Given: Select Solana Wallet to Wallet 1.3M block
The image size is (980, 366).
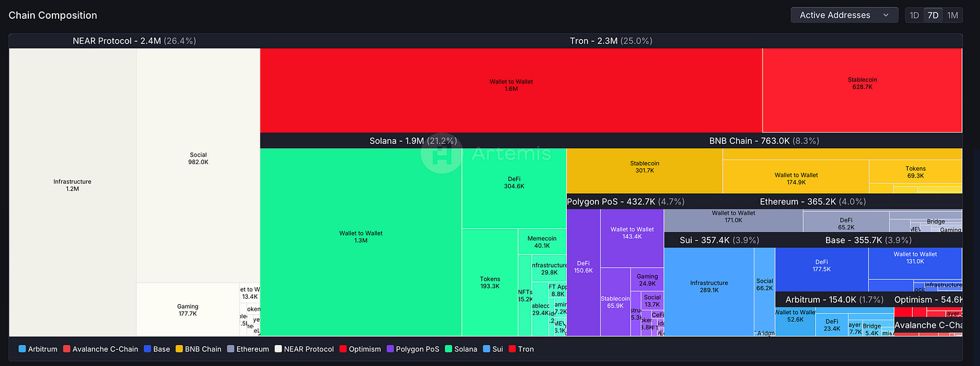Looking at the screenshot, I should pos(361,242).
